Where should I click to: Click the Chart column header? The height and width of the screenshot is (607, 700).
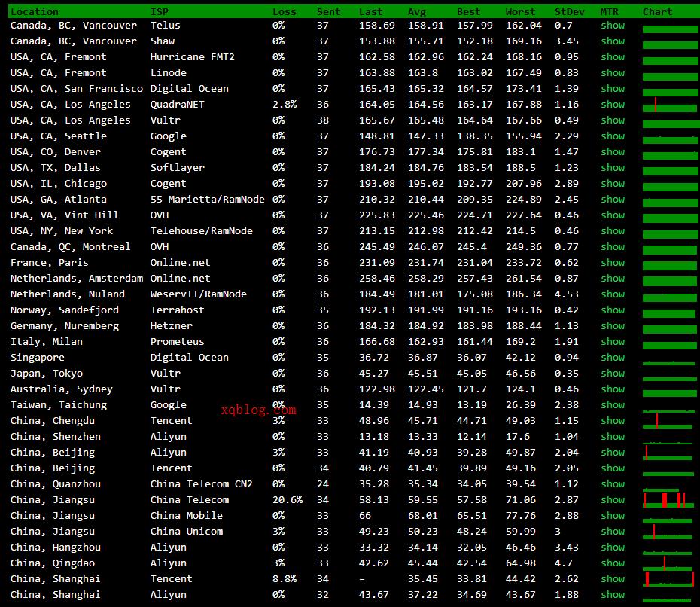click(657, 11)
